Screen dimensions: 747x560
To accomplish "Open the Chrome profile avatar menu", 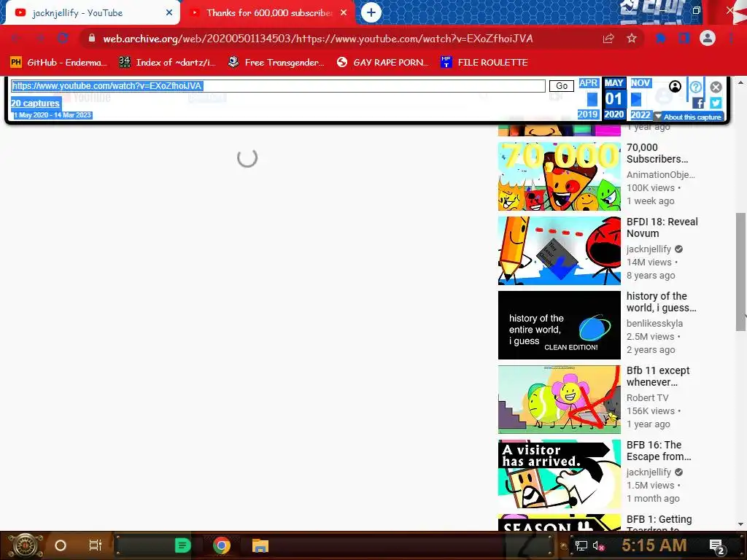I will (x=708, y=39).
